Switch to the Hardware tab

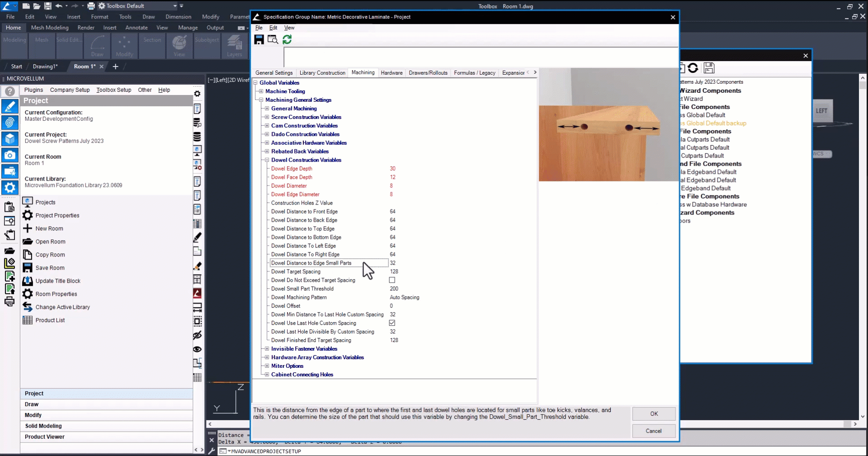coord(392,73)
